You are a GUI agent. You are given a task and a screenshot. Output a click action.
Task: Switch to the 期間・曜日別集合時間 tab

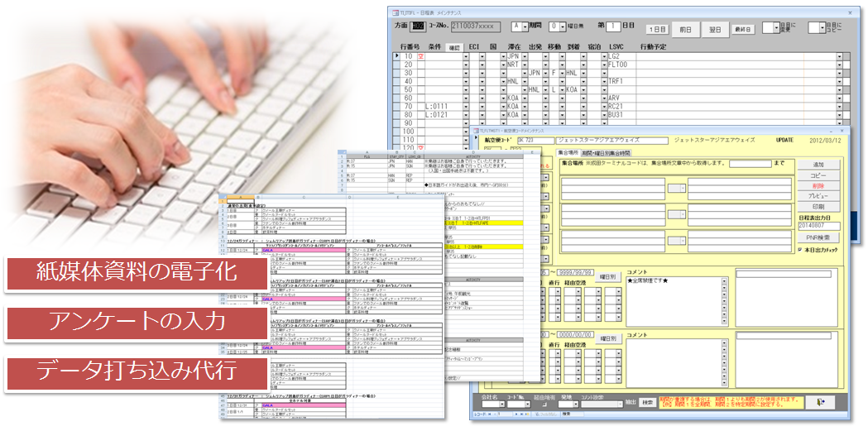pyautogui.click(x=607, y=153)
